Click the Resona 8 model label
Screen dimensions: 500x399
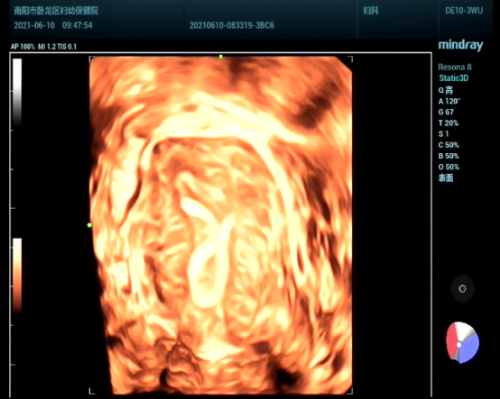tap(455, 67)
